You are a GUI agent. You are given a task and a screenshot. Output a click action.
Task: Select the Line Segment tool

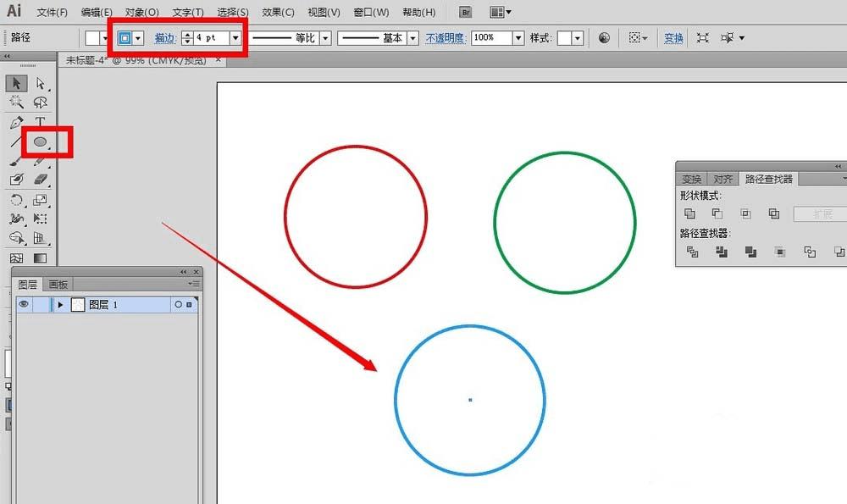tap(16, 141)
